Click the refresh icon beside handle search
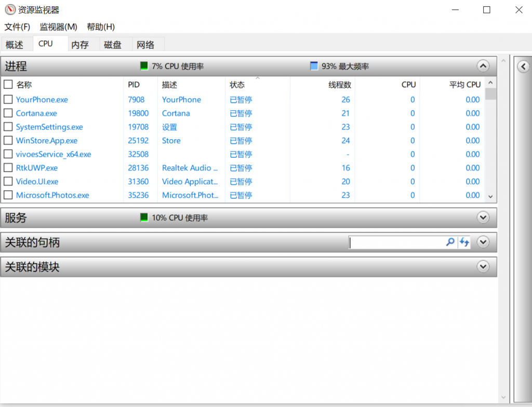Image resolution: width=532 pixels, height=407 pixels. [x=464, y=242]
